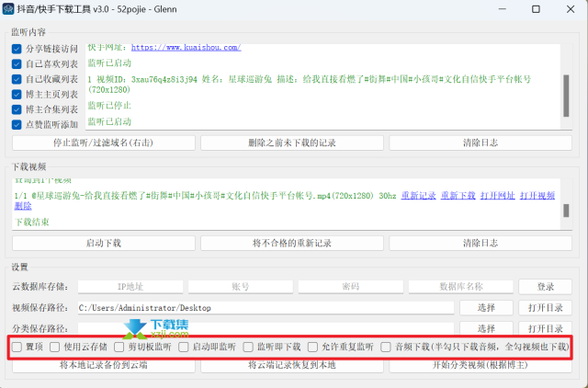Image resolution: width=588 pixels, height=388 pixels.
Task: Check 允许重复监听 option
Action: coord(312,348)
